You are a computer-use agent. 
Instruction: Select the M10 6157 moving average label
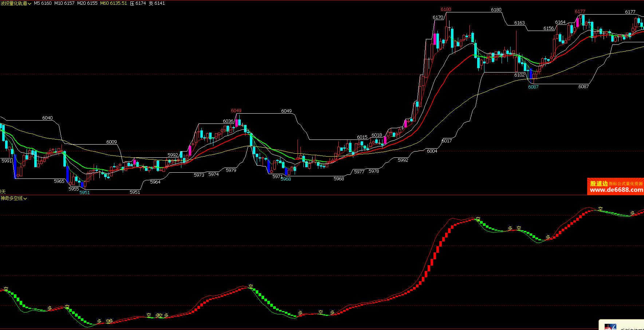[64, 3]
